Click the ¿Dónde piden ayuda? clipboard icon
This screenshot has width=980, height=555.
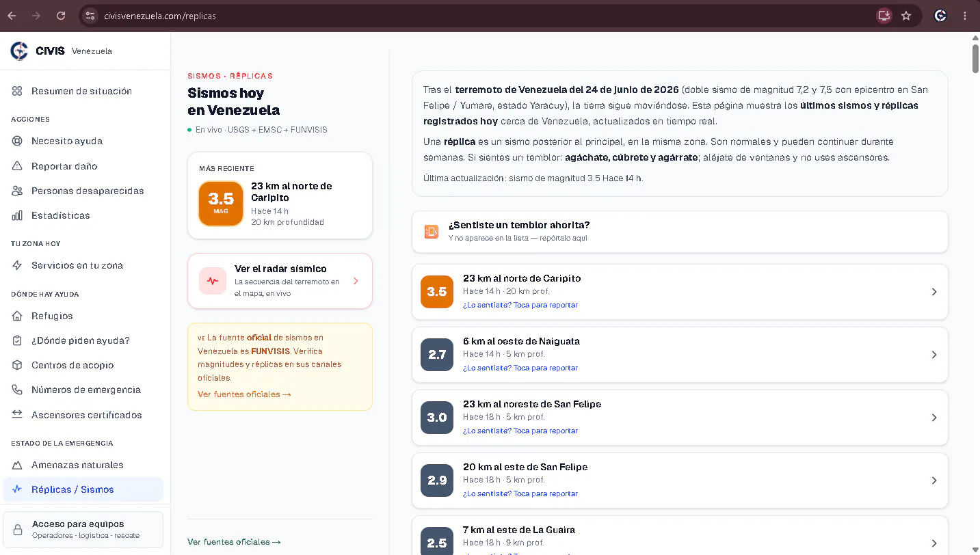coord(17,340)
